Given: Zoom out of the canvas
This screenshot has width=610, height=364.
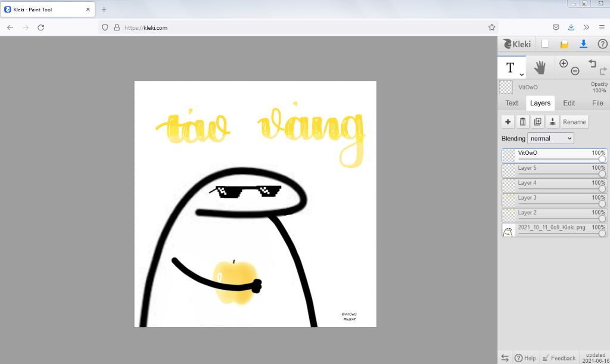Looking at the screenshot, I should coord(575,71).
